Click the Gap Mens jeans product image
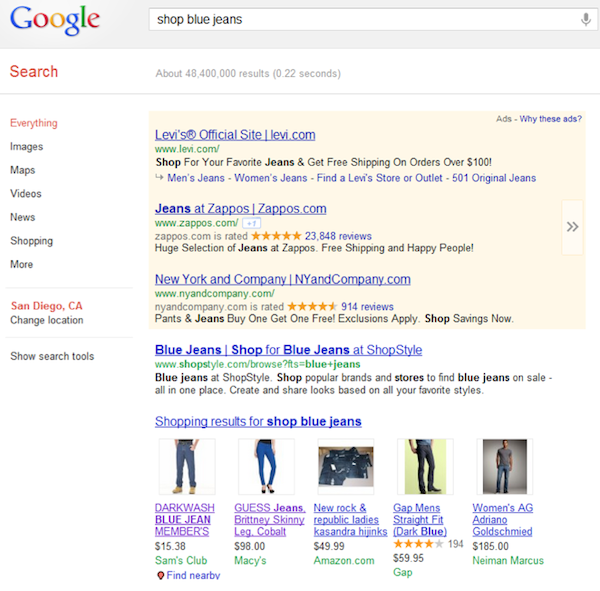This screenshot has height=591, width=600. pyautogui.click(x=425, y=467)
